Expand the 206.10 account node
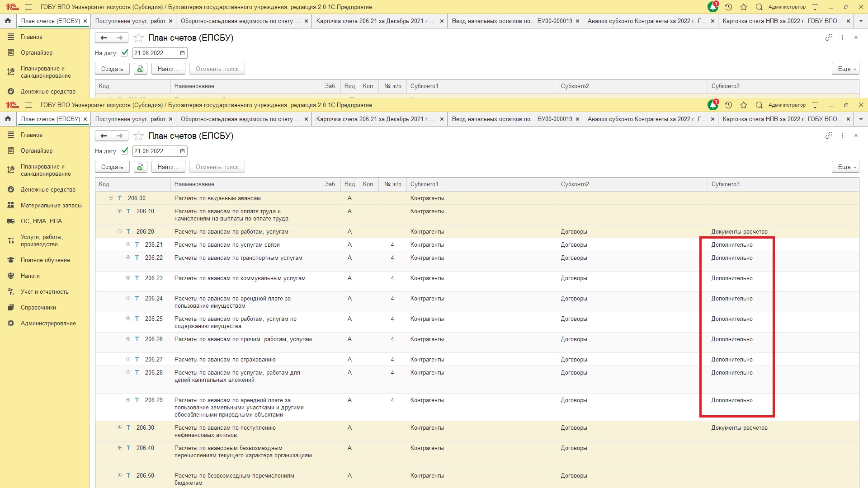Viewport: 868px width, 488px height. pyautogui.click(x=119, y=211)
